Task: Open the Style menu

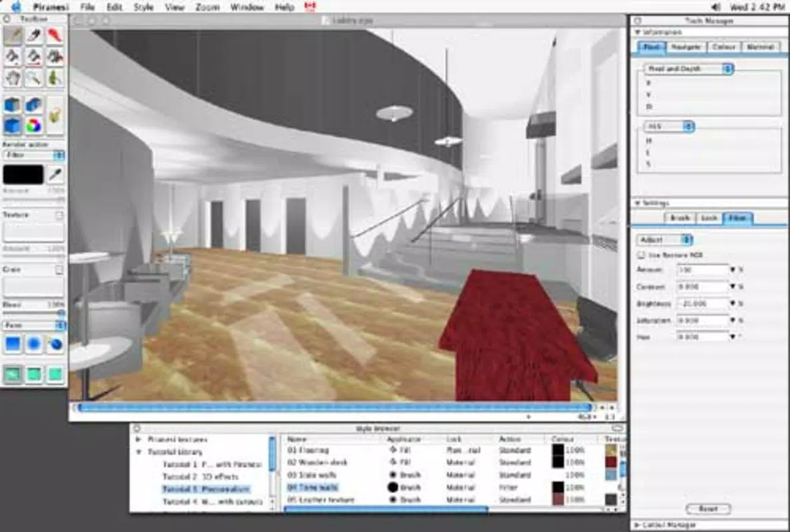Action: pyautogui.click(x=144, y=7)
